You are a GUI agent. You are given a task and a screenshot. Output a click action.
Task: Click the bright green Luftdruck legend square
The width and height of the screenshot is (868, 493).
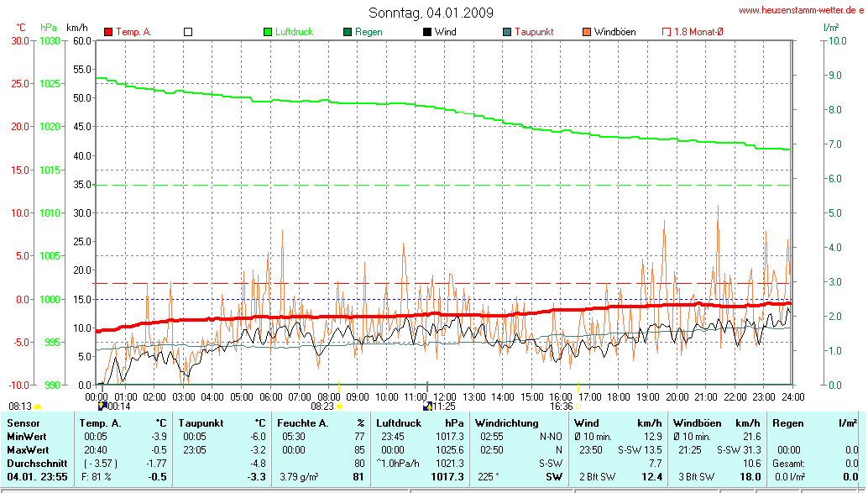(x=268, y=32)
